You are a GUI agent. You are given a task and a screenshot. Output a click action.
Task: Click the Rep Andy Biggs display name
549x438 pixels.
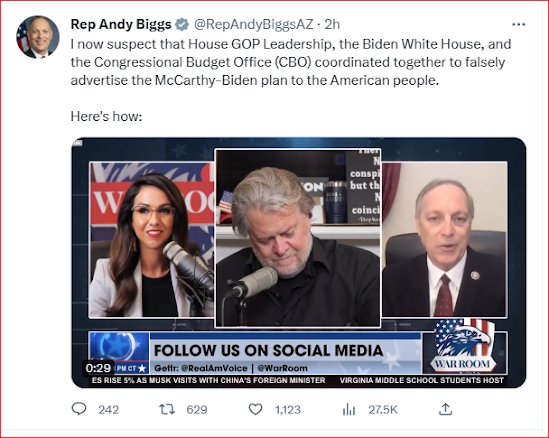point(121,24)
